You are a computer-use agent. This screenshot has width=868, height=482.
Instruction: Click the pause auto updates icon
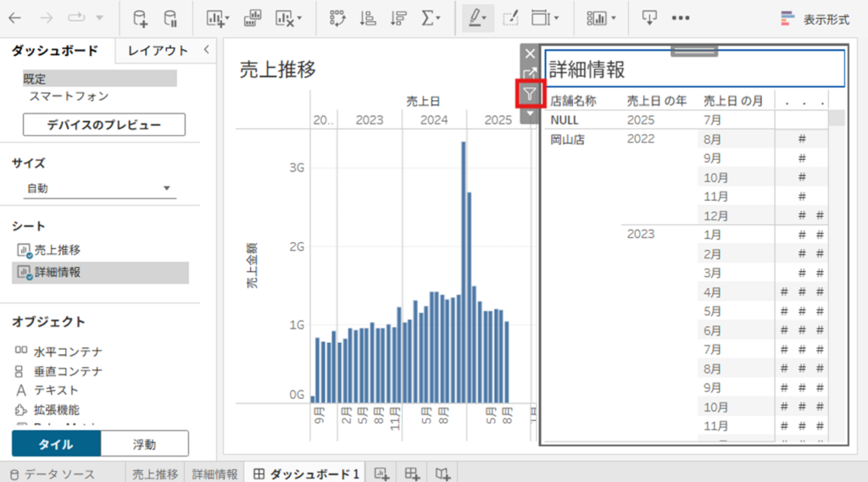tap(171, 19)
